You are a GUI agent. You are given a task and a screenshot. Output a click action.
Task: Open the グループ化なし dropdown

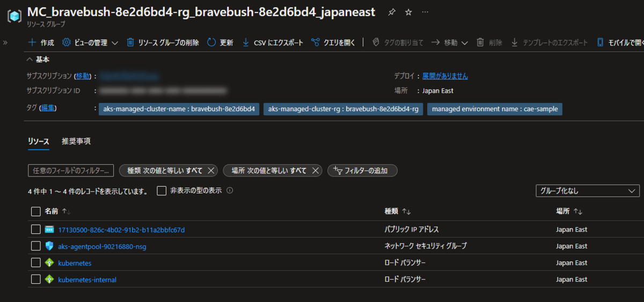[x=588, y=190]
